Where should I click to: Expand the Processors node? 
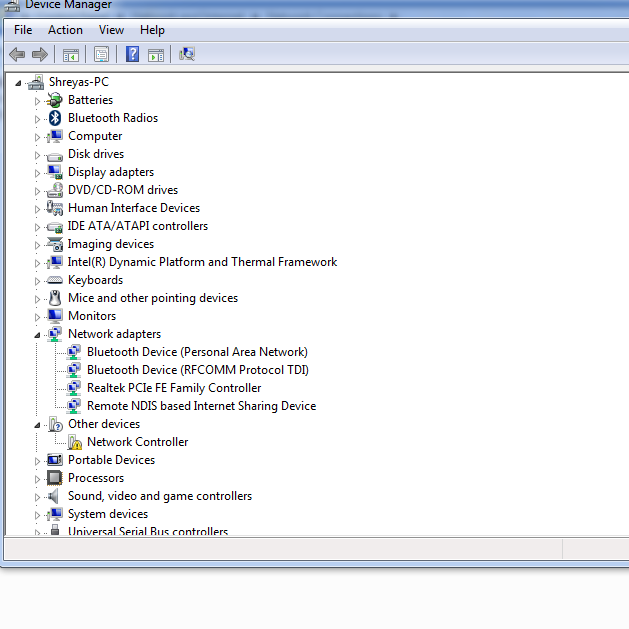pos(37,479)
